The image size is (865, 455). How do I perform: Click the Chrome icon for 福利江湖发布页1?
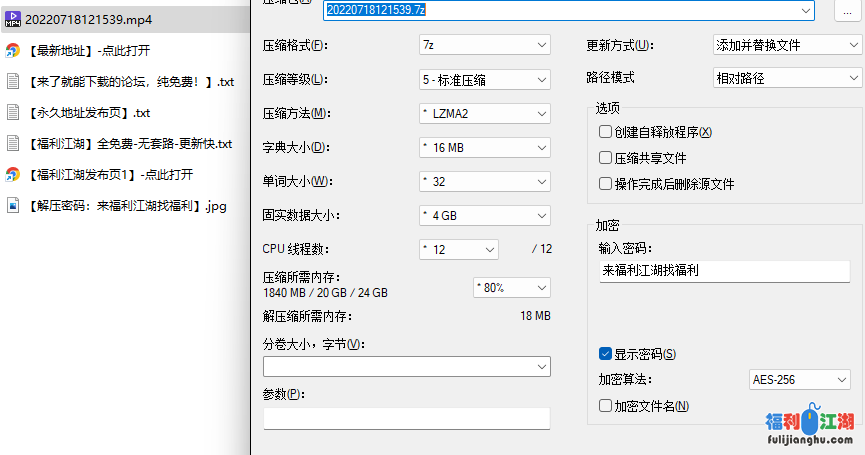point(13,175)
